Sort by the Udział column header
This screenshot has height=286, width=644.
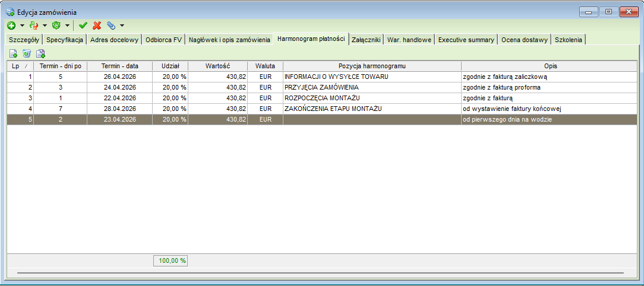170,66
